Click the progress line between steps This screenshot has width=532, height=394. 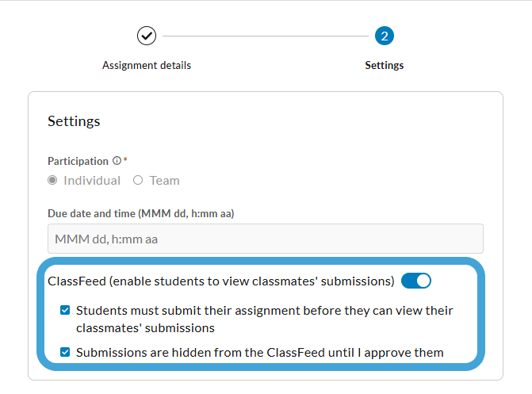(x=266, y=36)
